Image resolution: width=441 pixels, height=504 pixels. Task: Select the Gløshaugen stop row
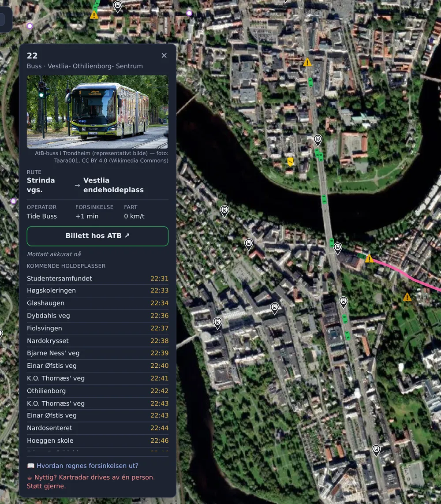coord(97,303)
